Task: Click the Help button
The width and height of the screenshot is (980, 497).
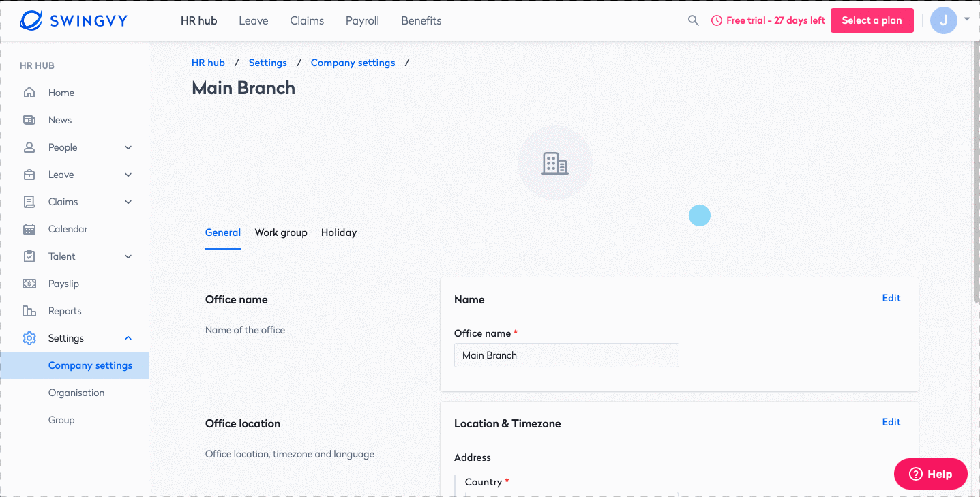Action: pos(931,474)
